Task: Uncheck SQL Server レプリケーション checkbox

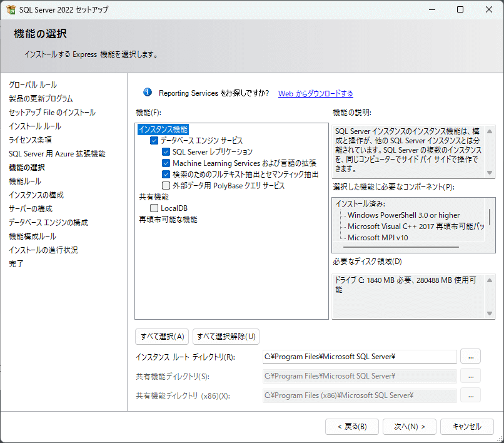Action: pos(166,152)
